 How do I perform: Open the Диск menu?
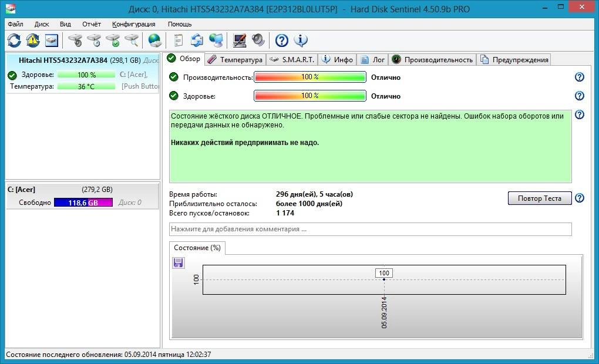pos(42,24)
